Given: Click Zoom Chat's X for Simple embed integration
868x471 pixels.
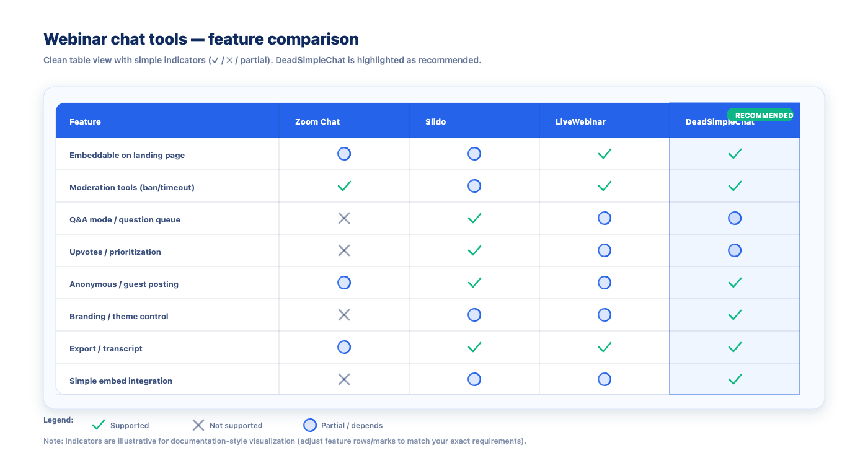Looking at the screenshot, I should pyautogui.click(x=344, y=379).
